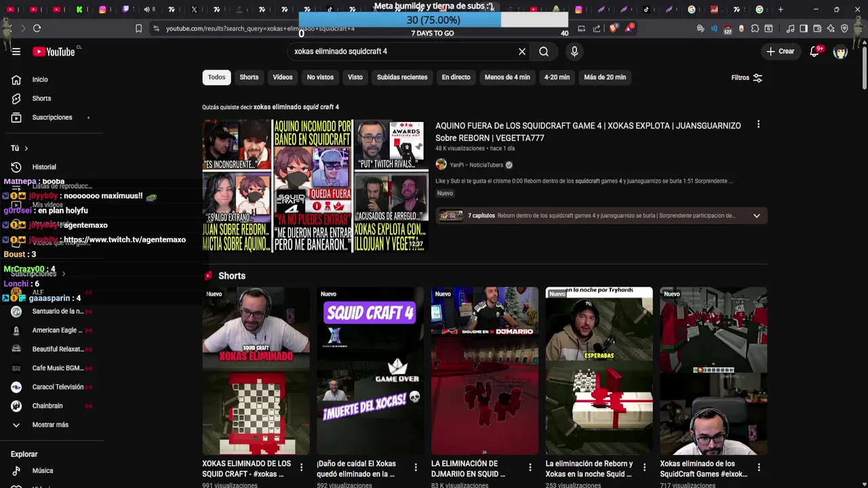Select the Todos filter chip

point(216,77)
